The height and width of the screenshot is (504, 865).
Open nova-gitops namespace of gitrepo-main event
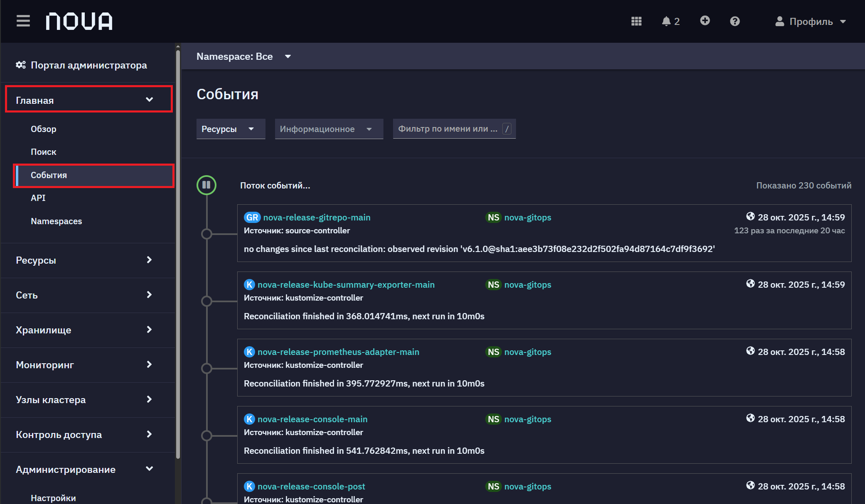coord(528,218)
